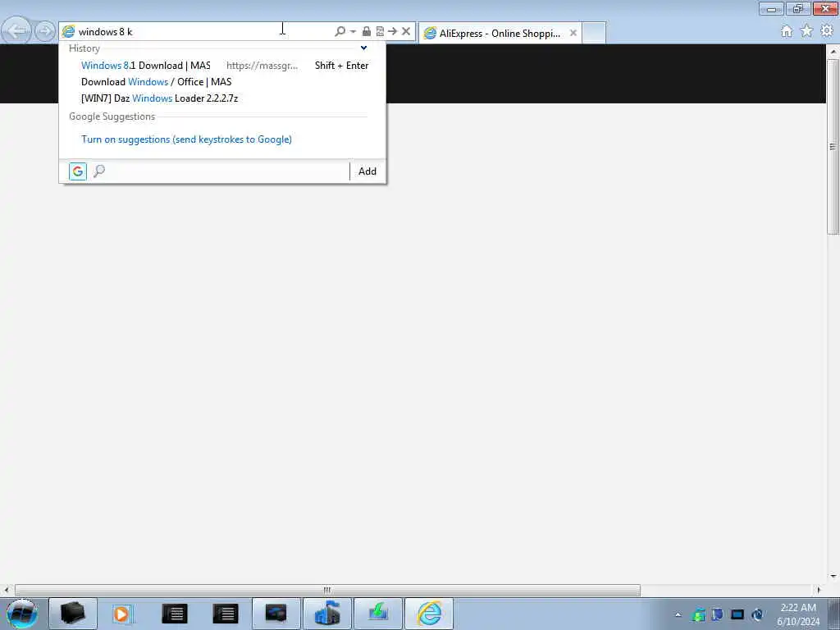Close the AliExpress tab with its X
Screen dimensions: 840x630
click(x=573, y=33)
